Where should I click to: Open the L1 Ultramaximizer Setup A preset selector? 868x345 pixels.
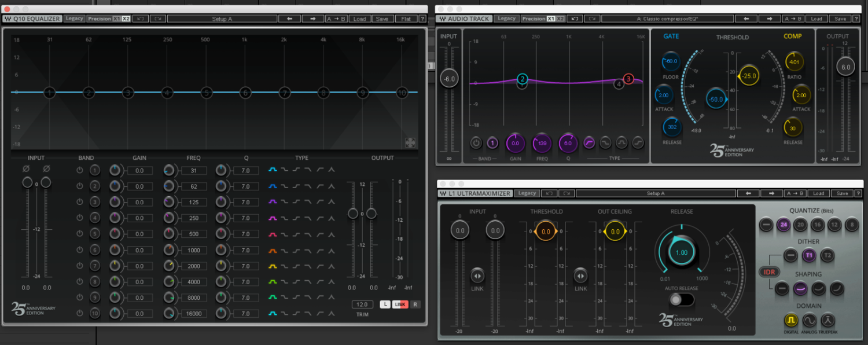(x=656, y=193)
